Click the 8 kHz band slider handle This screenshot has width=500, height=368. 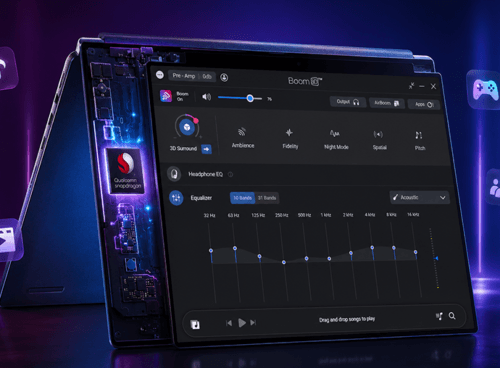pos(394,248)
